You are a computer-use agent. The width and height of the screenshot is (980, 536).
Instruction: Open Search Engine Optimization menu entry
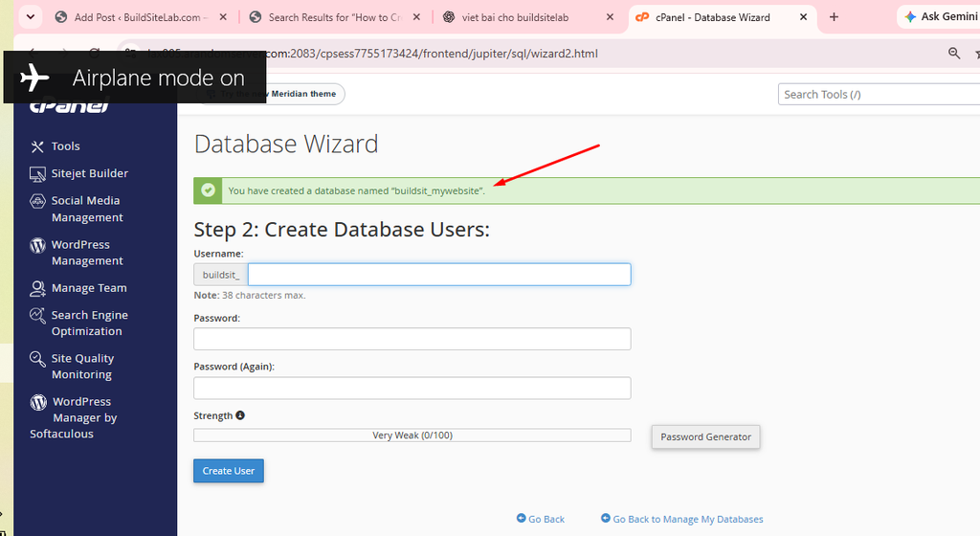[89, 324]
